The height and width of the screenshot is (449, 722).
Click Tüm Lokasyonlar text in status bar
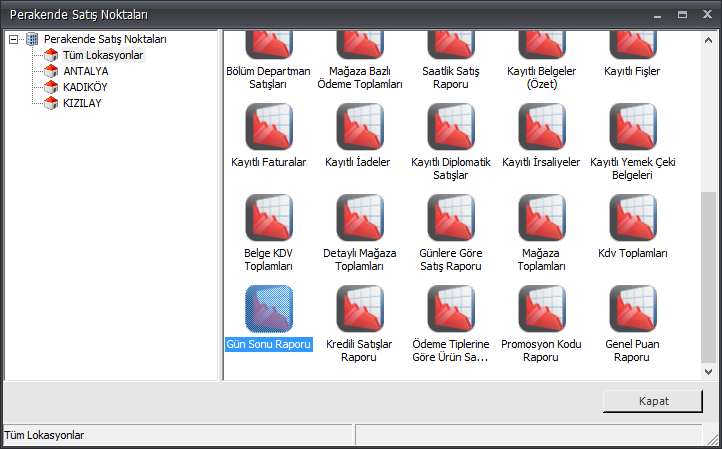pyautogui.click(x=44, y=435)
